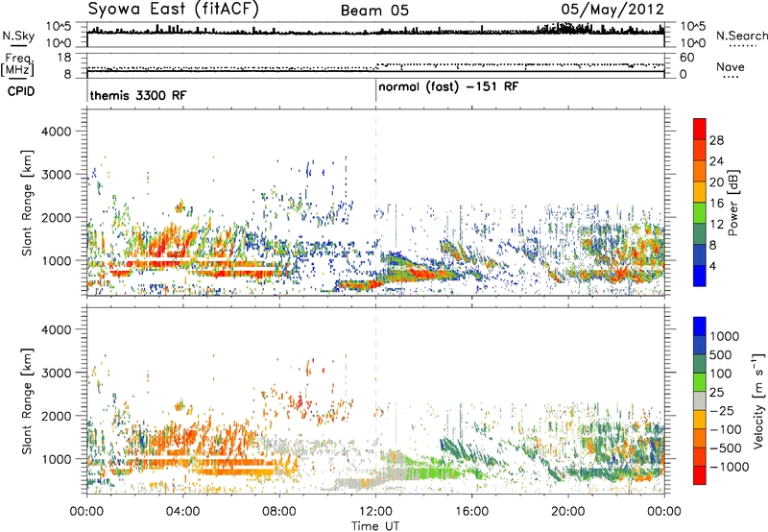Viewport: 768px width, 532px height.
Task: Click the gray band of velocity color bar
Action: pos(700,400)
